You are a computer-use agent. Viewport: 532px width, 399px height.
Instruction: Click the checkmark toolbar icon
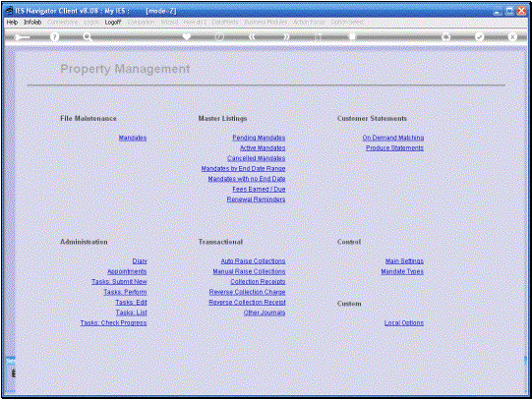click(479, 36)
